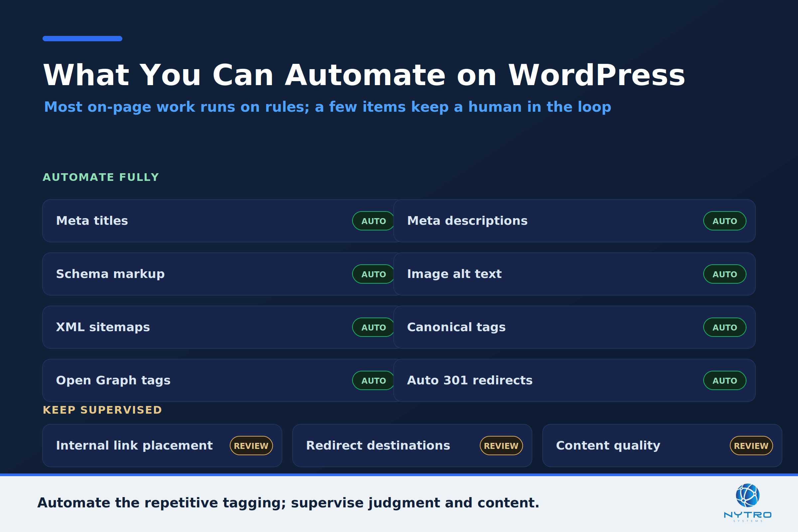Click the 'KEEP SUPERVISED' section heading
Screen dimensions: 798x532
(x=102, y=410)
